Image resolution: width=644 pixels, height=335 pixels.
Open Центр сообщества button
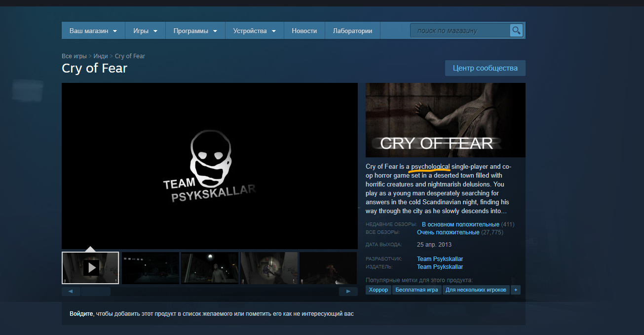pos(485,68)
